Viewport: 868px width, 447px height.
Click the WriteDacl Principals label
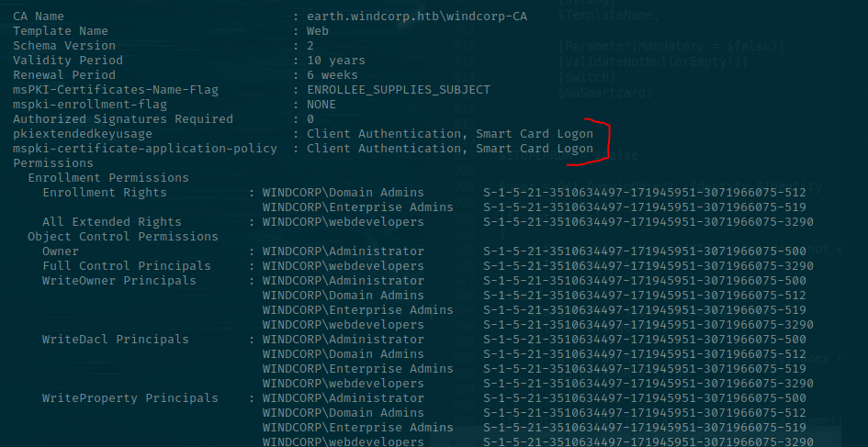click(116, 340)
